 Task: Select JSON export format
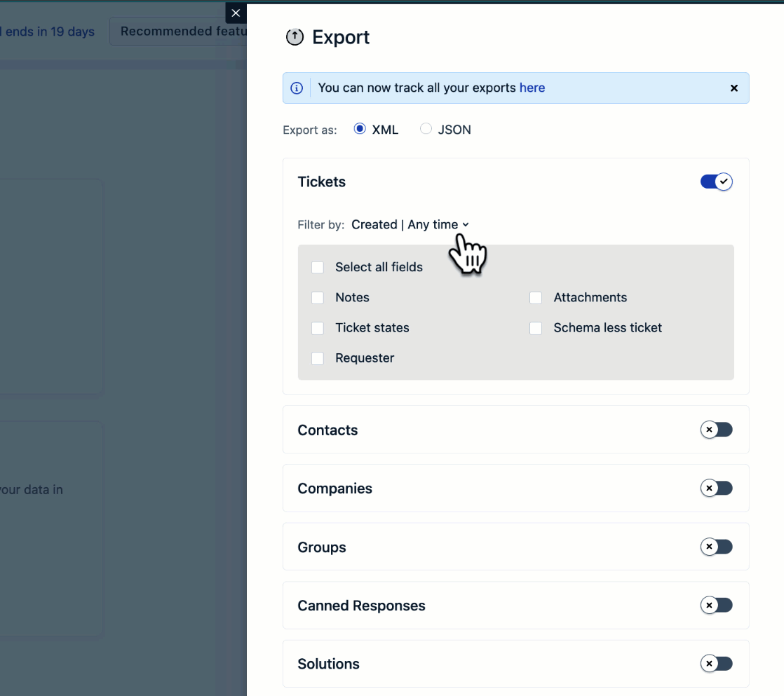[x=426, y=129]
